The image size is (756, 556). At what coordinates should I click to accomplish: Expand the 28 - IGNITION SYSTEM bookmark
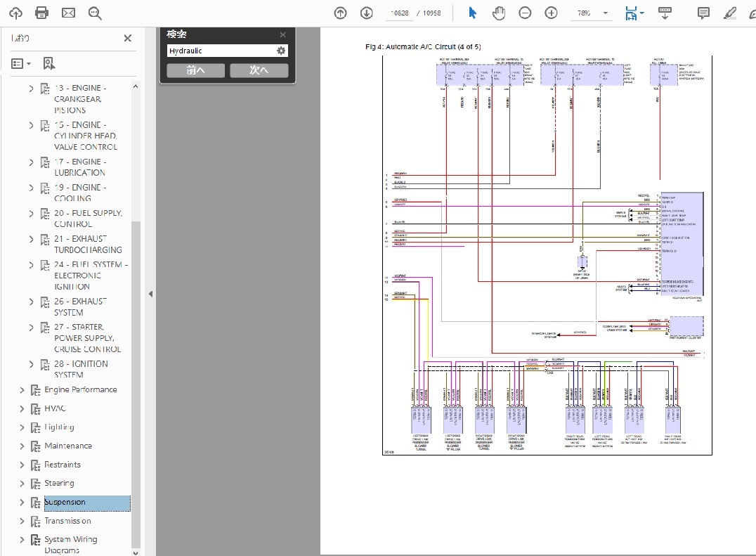31,364
